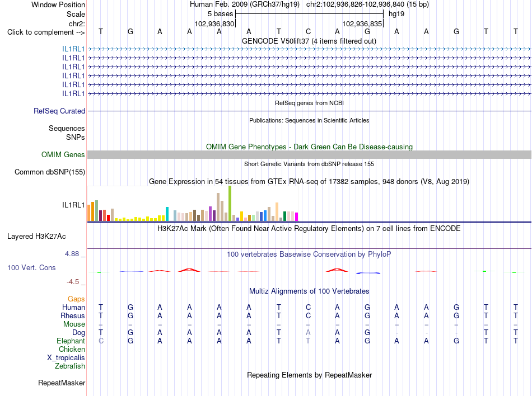532x396 pixels.
Task: Click the magenta bar ending GTEx chart
Action: tap(297, 217)
